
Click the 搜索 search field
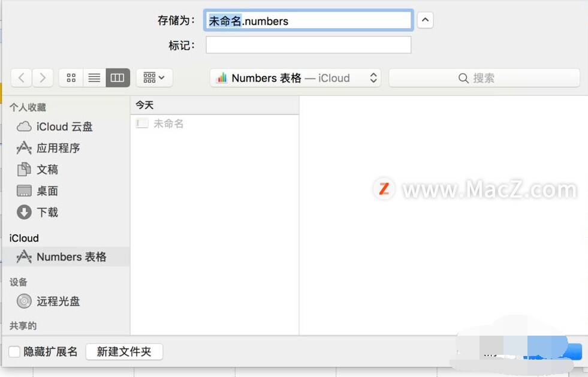tap(484, 78)
